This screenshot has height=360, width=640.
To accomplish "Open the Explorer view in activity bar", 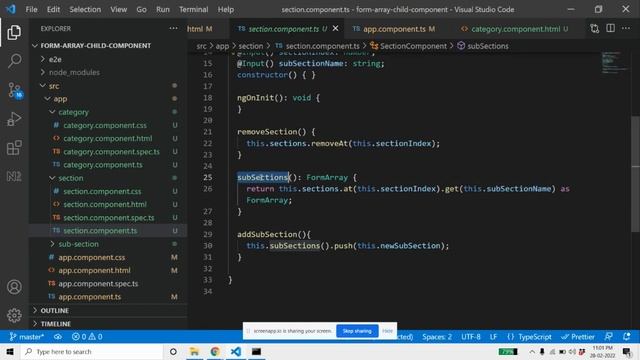I will click(x=14, y=33).
